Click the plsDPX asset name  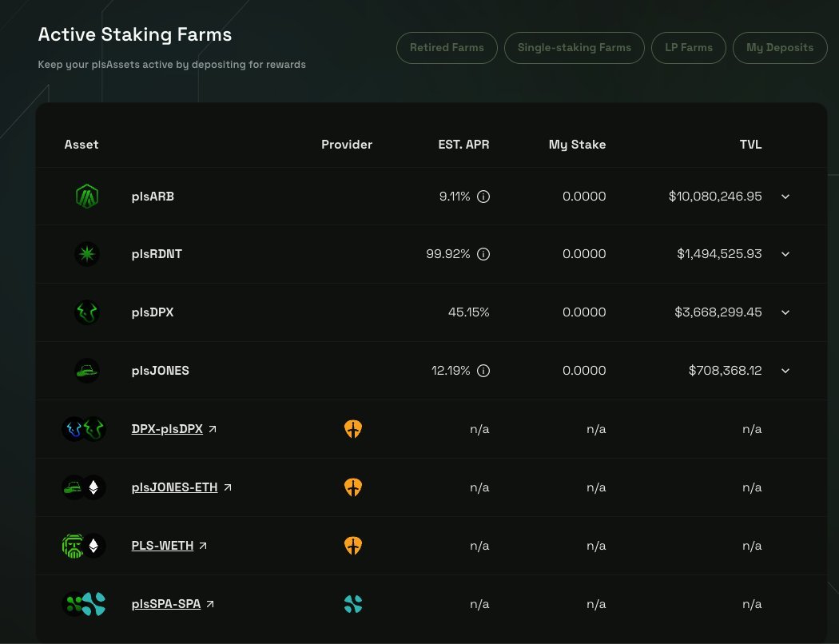pyautogui.click(x=153, y=312)
